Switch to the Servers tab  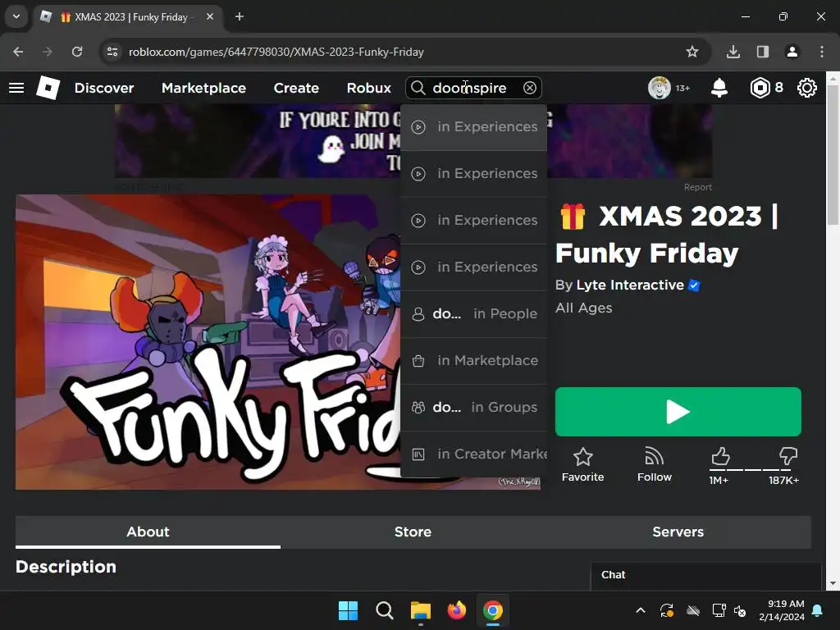(x=678, y=532)
